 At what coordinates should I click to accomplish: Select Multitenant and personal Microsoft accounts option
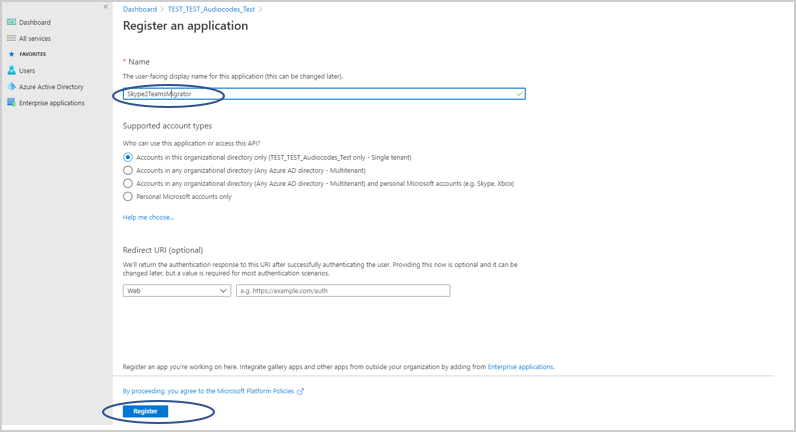coord(128,183)
